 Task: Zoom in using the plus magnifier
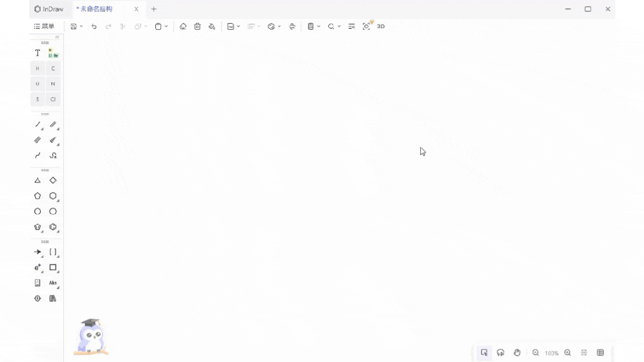coord(568,352)
